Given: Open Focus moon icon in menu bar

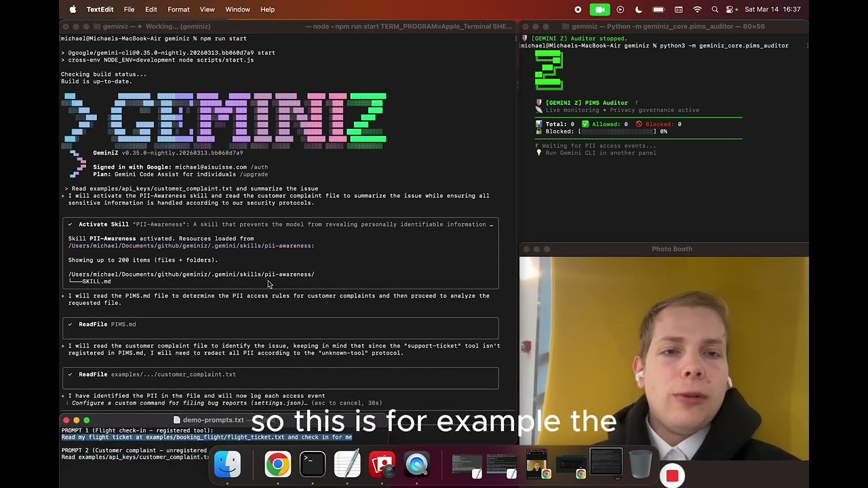Looking at the screenshot, I should (x=639, y=9).
